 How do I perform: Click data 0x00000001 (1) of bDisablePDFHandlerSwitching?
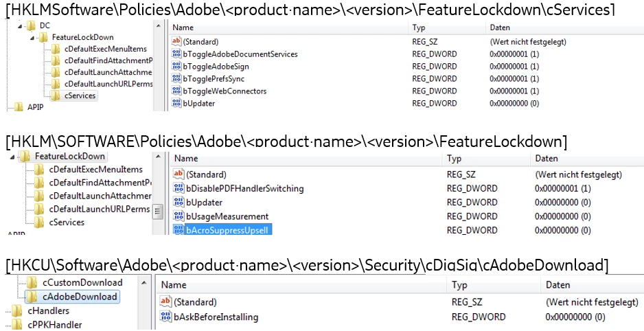[563, 188]
